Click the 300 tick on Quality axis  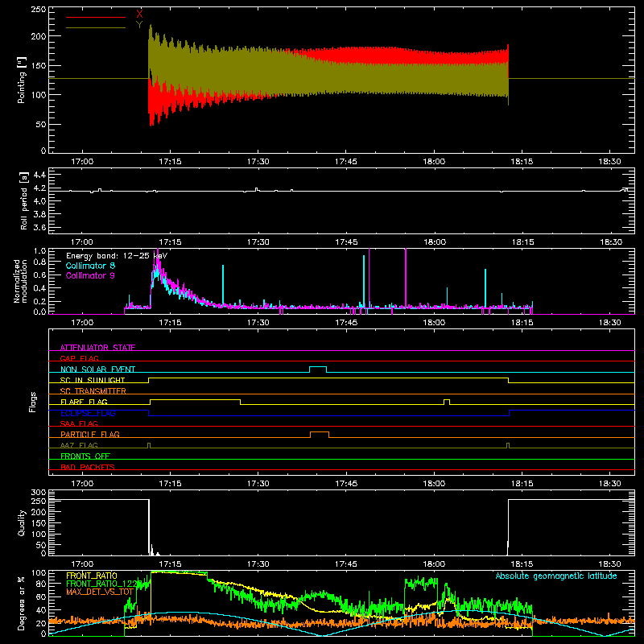(x=39, y=492)
